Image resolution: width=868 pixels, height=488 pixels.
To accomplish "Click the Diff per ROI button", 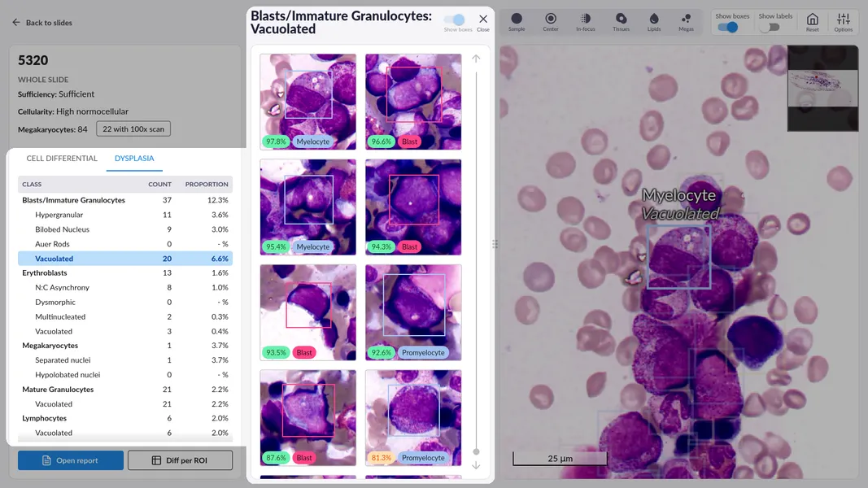I will [x=180, y=460].
